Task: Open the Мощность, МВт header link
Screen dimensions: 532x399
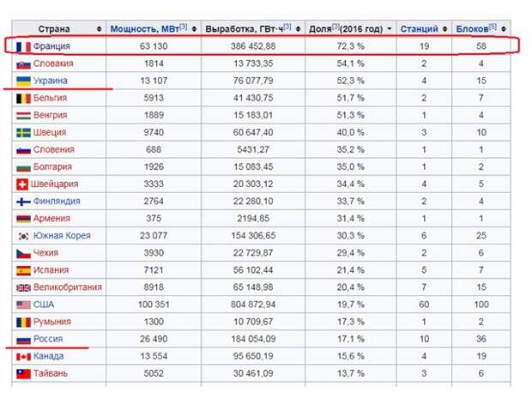Action: coord(145,29)
